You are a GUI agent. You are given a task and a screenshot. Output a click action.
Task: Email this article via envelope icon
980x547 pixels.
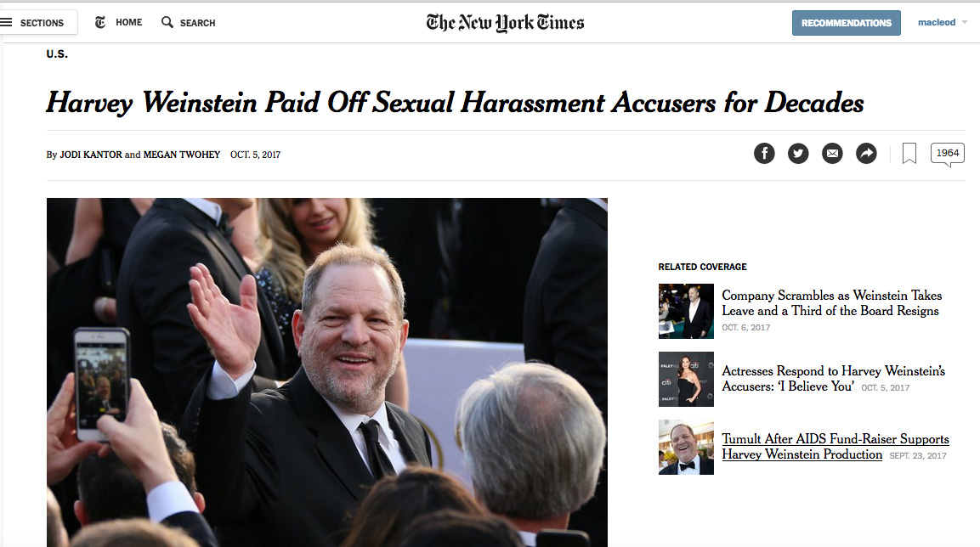[x=832, y=154]
